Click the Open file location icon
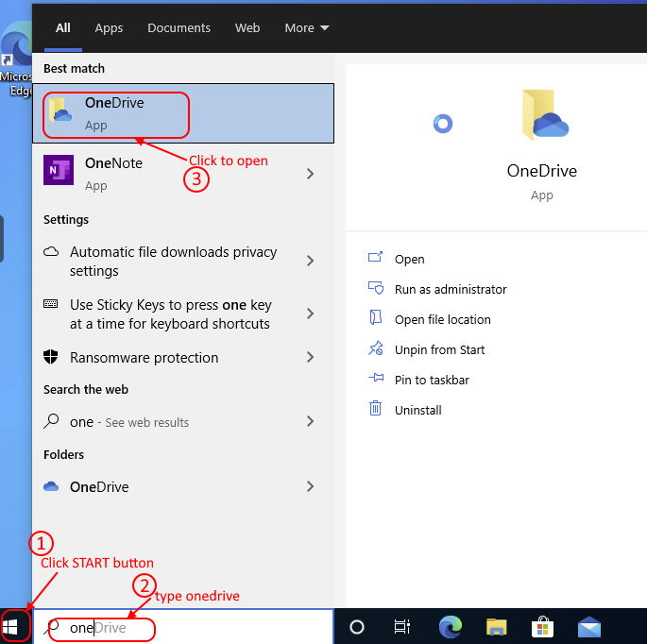 [376, 317]
